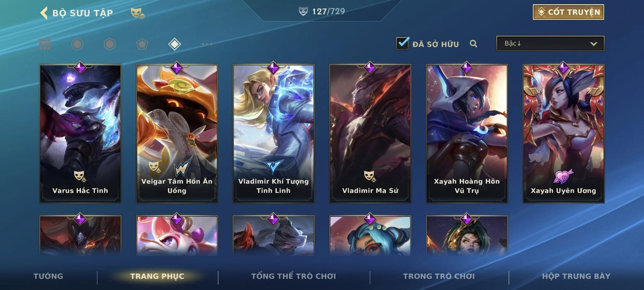Switch to Tổng Thể Trò Chơi tab
This screenshot has height=290, width=644.
tap(293, 276)
